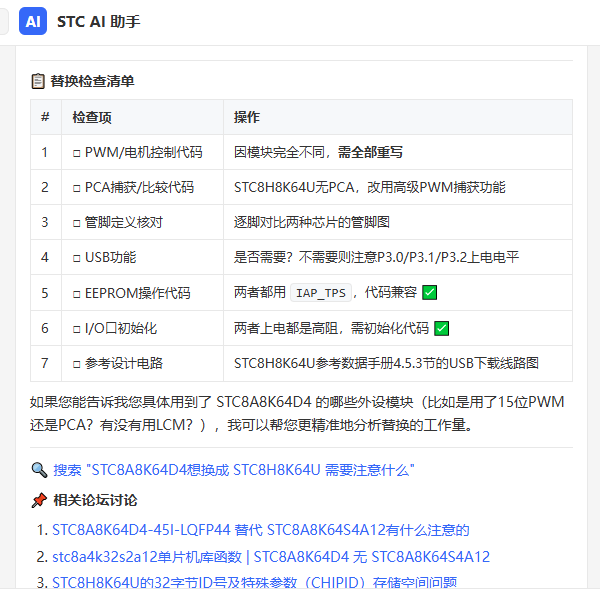Click the IAP_TPS code tag
This screenshot has width=600, height=592.
click(x=321, y=293)
